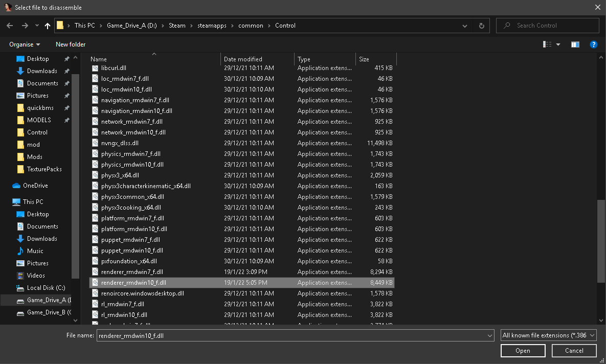Click physx3_x64.dll file icon
Screen dimensions: 606x364
[x=95, y=175]
